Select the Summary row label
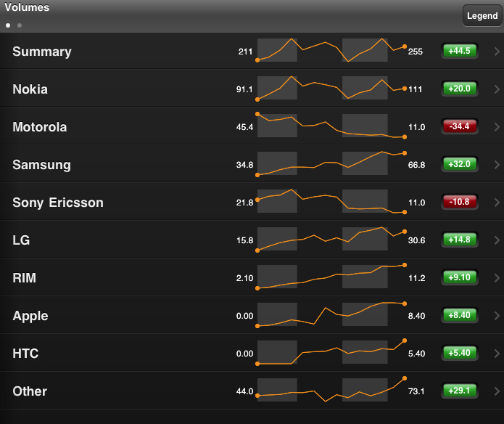 42,52
